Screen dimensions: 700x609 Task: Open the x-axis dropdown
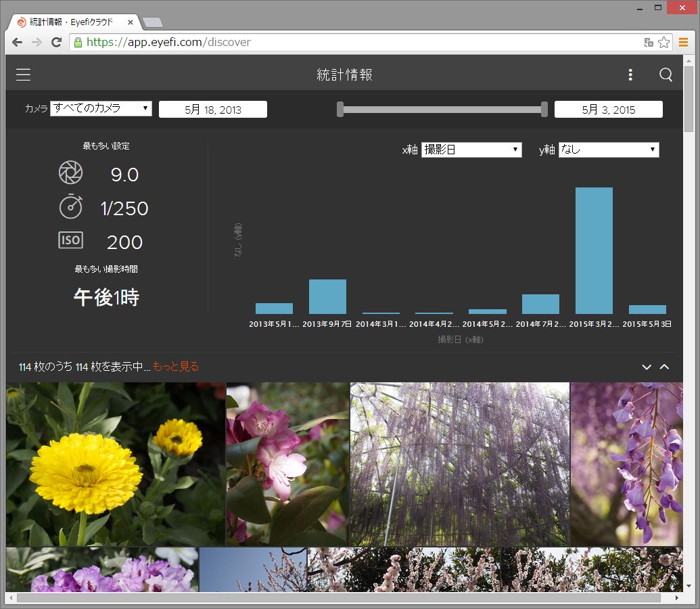[471, 150]
